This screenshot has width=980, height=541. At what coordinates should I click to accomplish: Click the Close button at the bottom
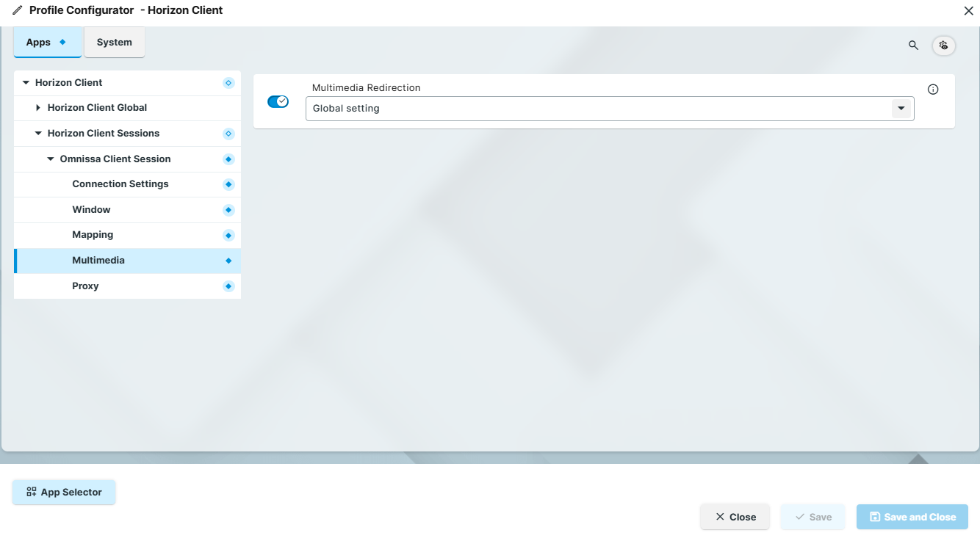(x=735, y=517)
